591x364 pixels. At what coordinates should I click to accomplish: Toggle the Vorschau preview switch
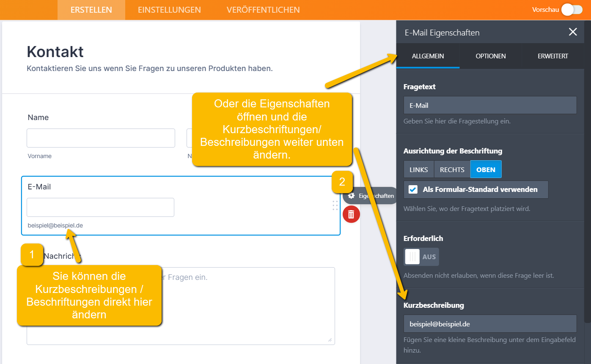click(572, 10)
